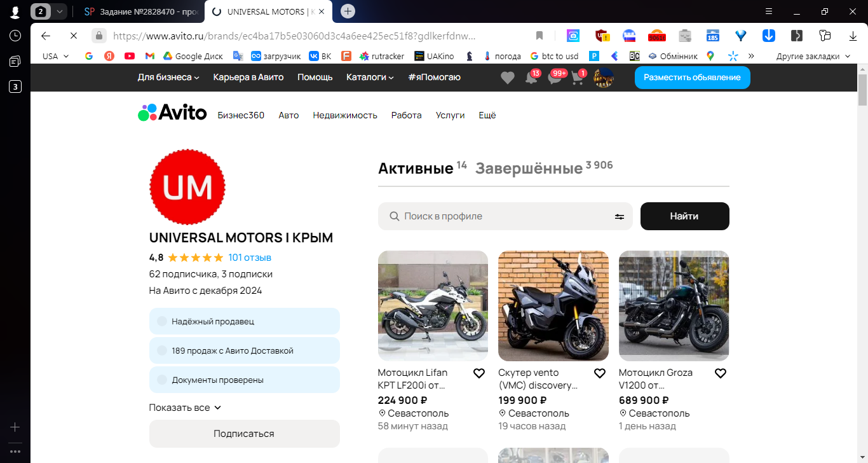Open the Google bookmark icon
The height and width of the screenshot is (463, 868).
tap(89, 56)
